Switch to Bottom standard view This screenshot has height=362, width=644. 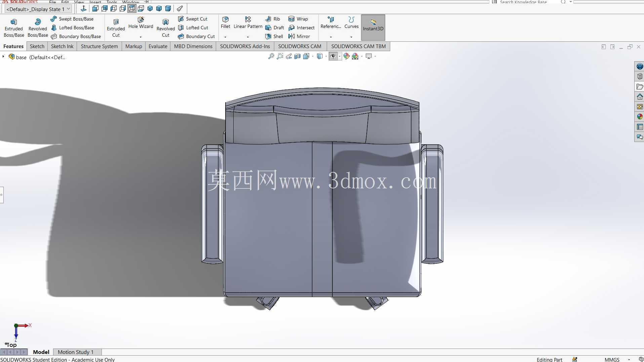click(141, 8)
